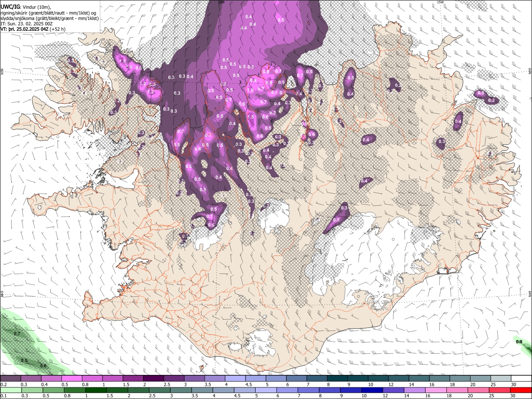Click the darkest green 1 swatch in rain legend
Image resolution: width=532 pixels, height=399 pixels.
point(96,390)
